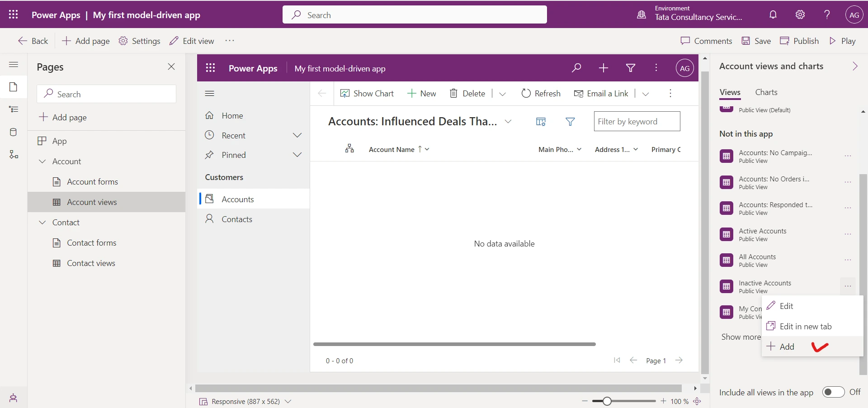Choose Edit in new tab from context menu
868x408 pixels.
pyautogui.click(x=806, y=326)
